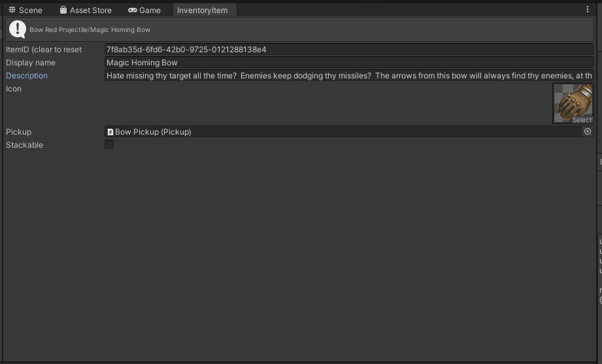The width and height of the screenshot is (602, 364).
Task: Click the Bow Pickup object reference field
Action: [343, 132]
